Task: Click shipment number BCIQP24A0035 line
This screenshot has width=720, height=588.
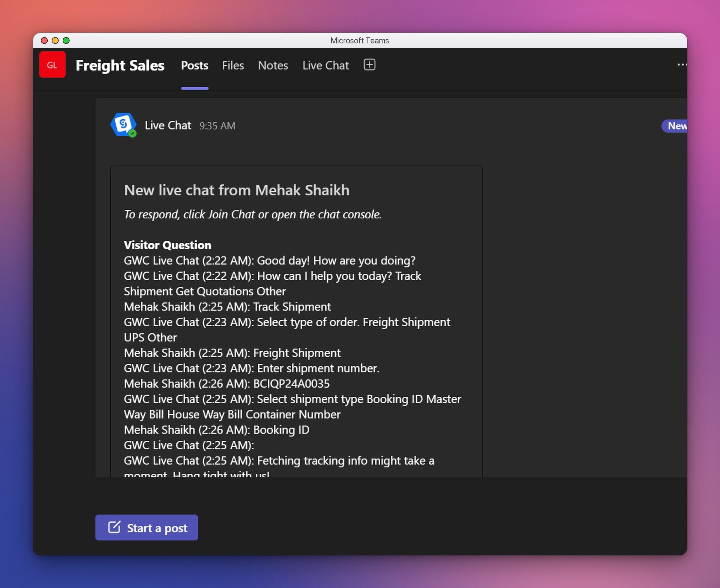Action: pos(226,383)
